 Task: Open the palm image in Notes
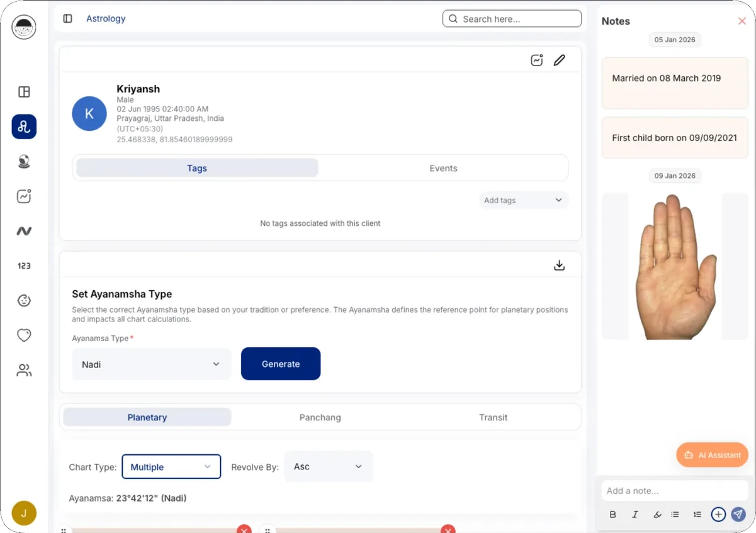coord(675,266)
